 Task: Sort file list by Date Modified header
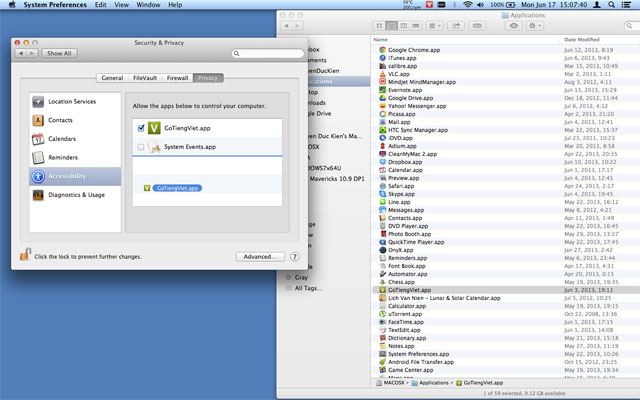580,39
